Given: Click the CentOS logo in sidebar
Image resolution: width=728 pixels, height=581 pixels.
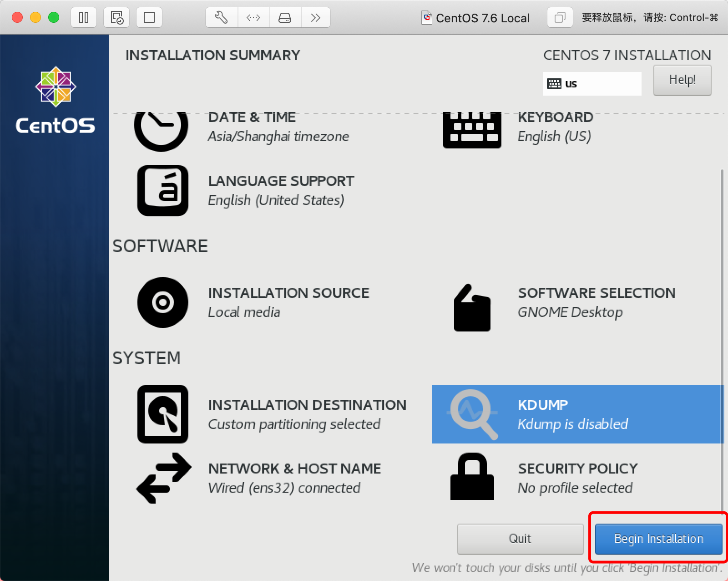Looking at the screenshot, I should point(56,100).
